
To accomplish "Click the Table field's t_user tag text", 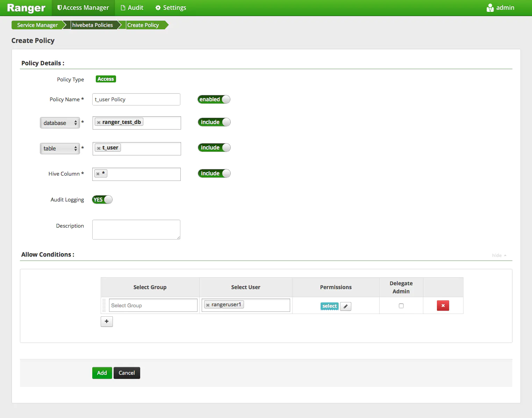I will tap(110, 148).
